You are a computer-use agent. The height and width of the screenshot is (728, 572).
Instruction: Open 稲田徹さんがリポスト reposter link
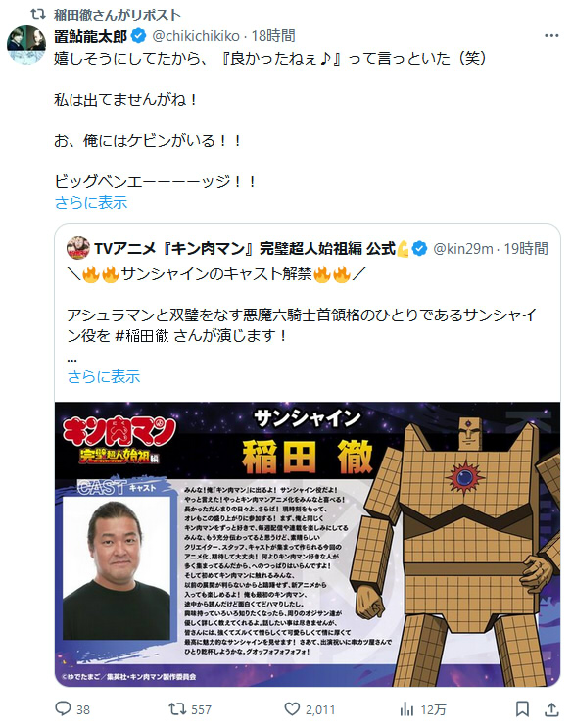[117, 15]
